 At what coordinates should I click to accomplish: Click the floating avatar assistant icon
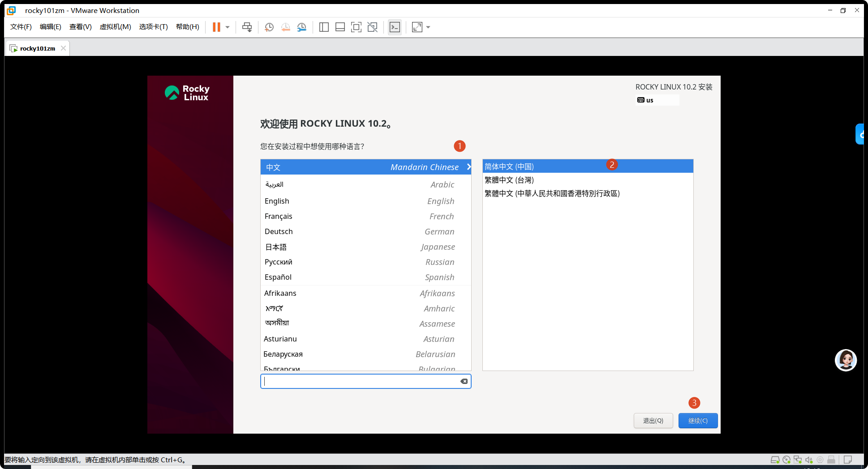pyautogui.click(x=846, y=360)
